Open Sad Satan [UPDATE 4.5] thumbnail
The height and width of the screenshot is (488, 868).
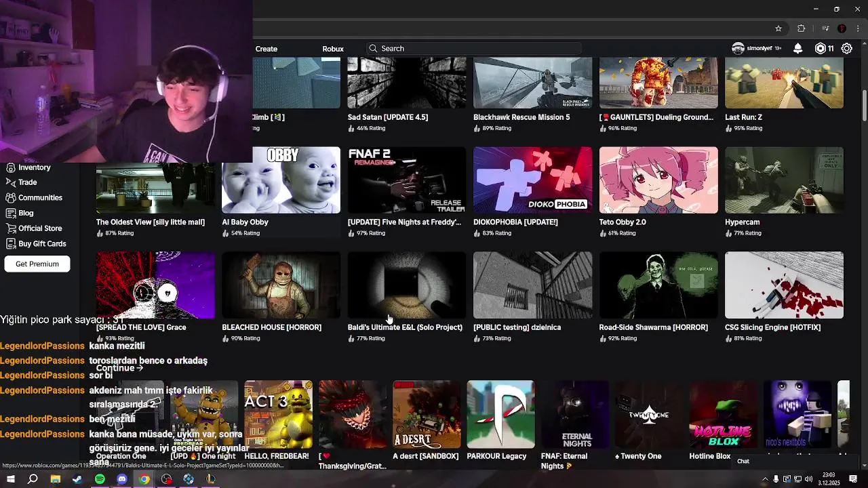point(407,83)
